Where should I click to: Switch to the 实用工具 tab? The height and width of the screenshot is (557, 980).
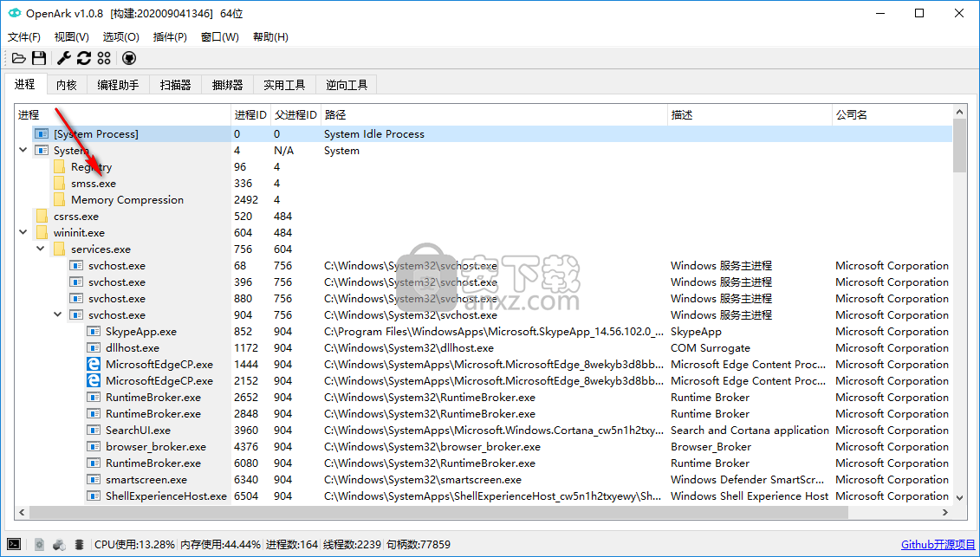coord(284,85)
